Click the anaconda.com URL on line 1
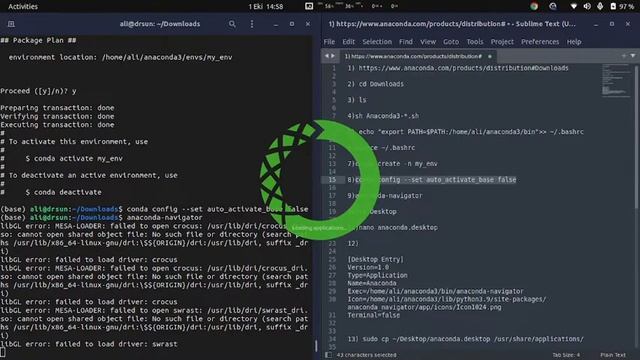Screen dimensions: 640x360 (x=463, y=68)
